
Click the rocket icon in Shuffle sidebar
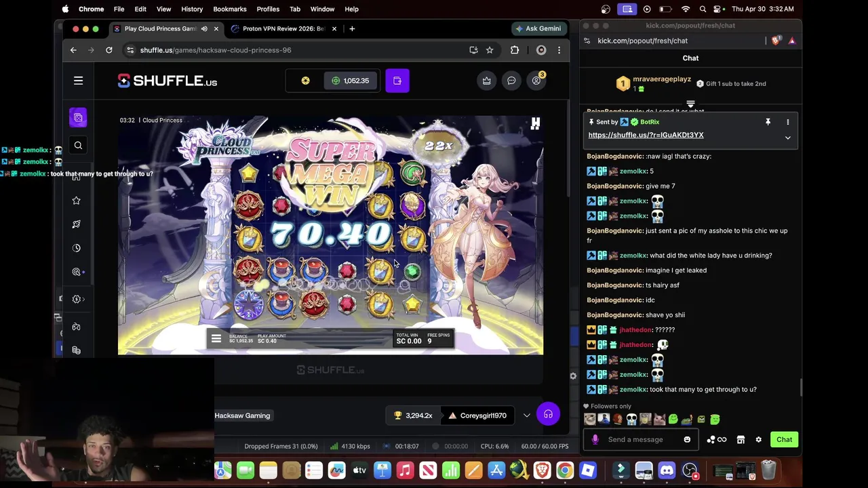(76, 224)
